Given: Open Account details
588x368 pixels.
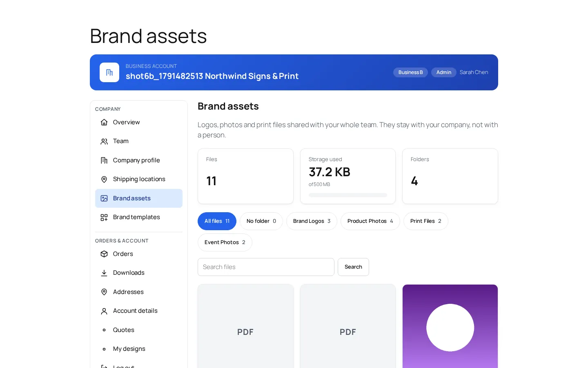Looking at the screenshot, I should pos(139,311).
